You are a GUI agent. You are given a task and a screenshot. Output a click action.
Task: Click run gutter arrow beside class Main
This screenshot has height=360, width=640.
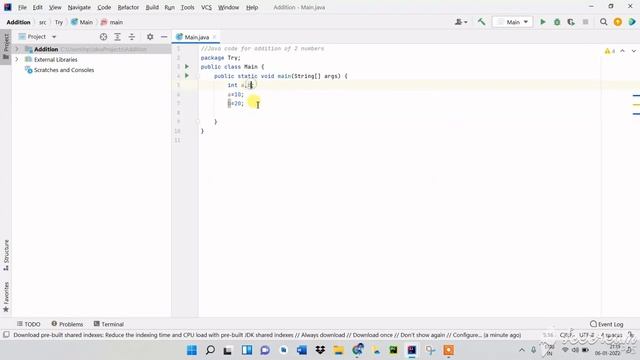[187, 67]
